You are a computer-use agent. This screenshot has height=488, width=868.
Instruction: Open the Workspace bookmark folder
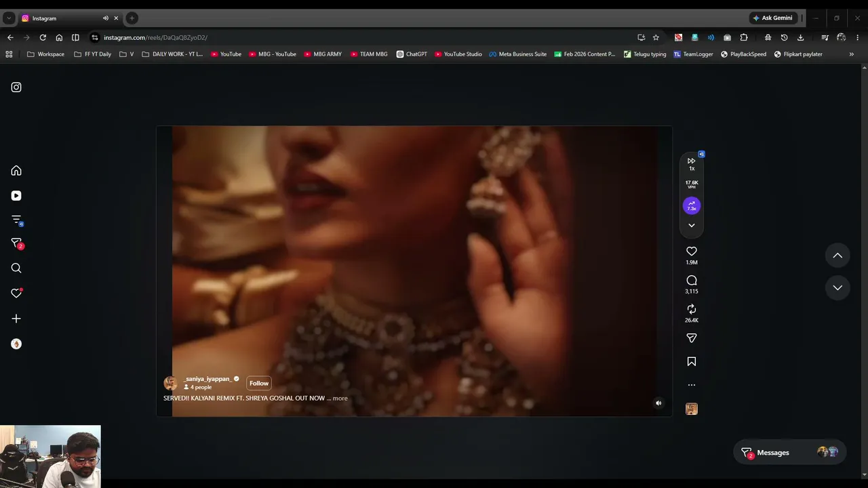(x=46, y=54)
